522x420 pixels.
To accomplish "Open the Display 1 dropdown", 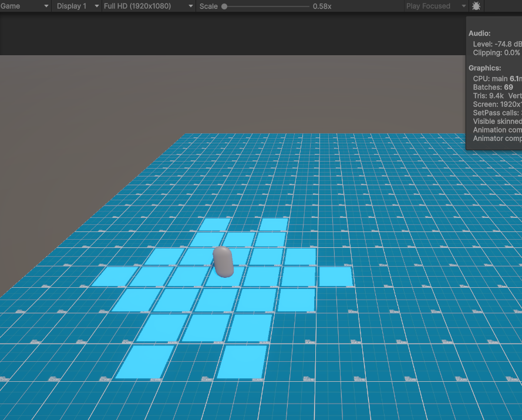I will point(76,6).
